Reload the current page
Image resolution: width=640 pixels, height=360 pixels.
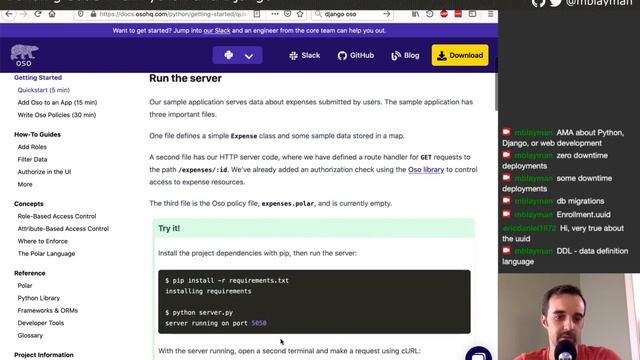click(x=38, y=14)
